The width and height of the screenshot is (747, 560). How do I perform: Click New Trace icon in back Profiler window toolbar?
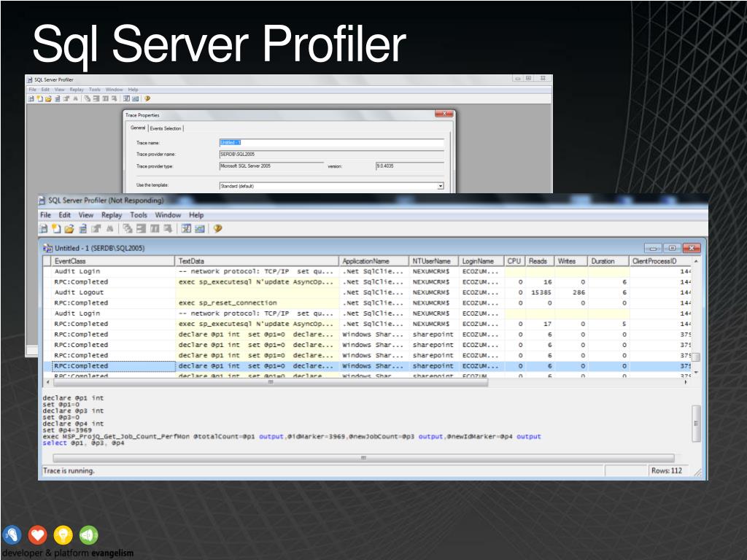click(31, 98)
